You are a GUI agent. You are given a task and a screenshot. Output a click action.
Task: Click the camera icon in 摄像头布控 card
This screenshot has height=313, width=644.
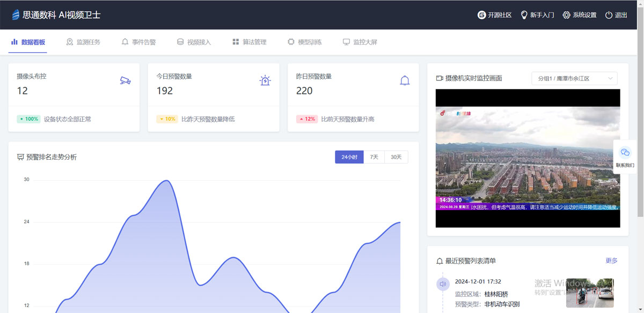(x=125, y=80)
